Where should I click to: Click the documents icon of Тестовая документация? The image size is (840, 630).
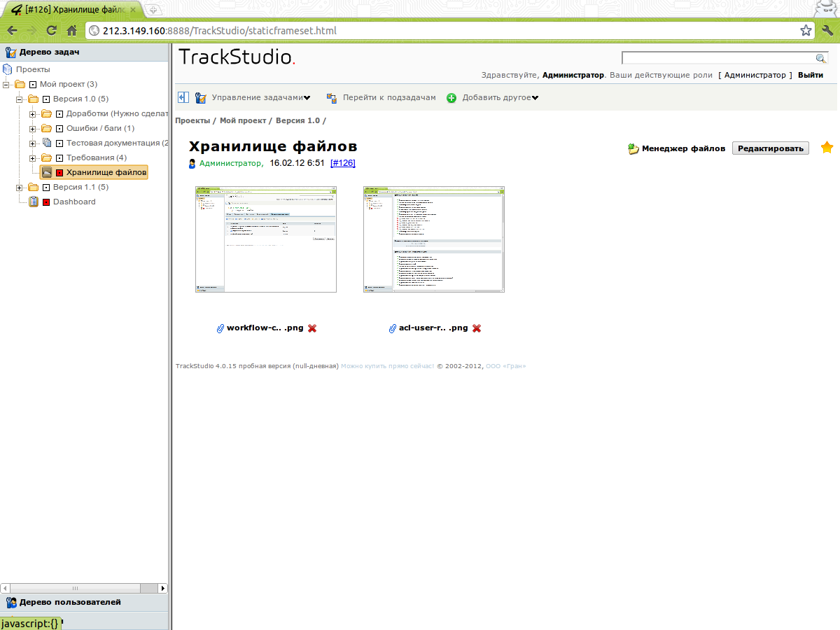[x=47, y=143]
